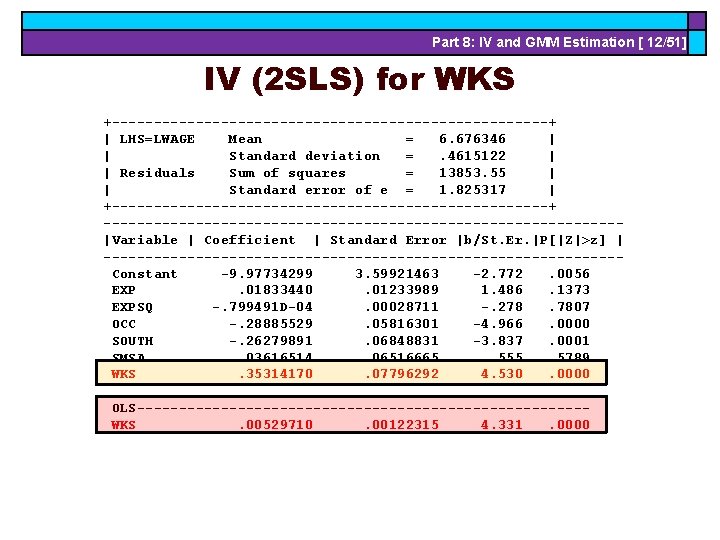Click the SOUTH coefficient -.26279891
The image size is (720, 540).
tap(271, 341)
